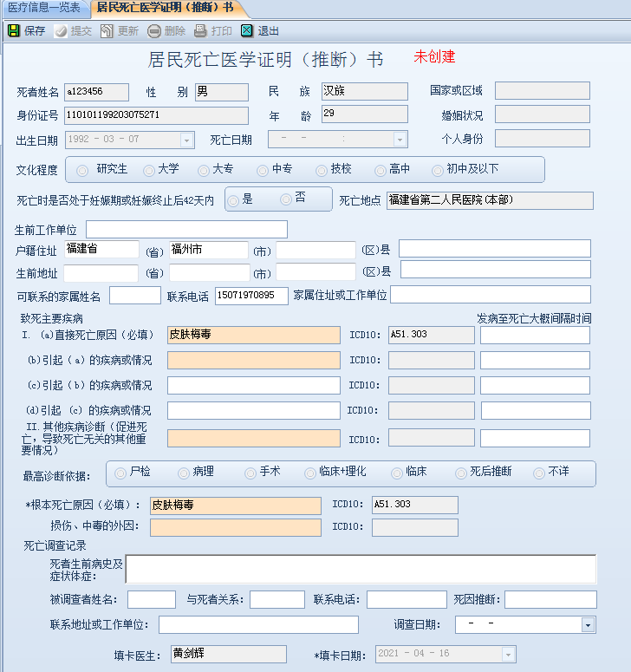631x672 pixels.
Task: Select the 居民死亡医学证明(推断)书 tab
Action: [166, 8]
